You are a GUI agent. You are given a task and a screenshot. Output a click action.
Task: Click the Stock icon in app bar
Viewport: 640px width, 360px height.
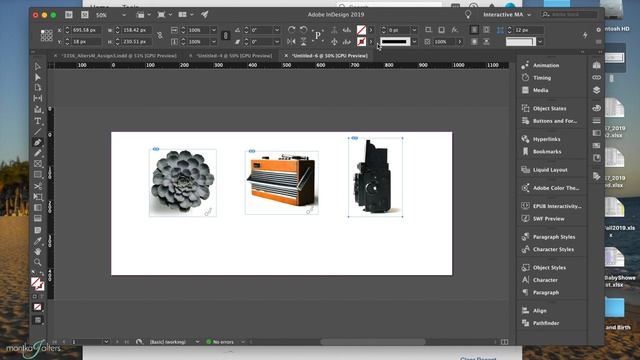(84, 15)
